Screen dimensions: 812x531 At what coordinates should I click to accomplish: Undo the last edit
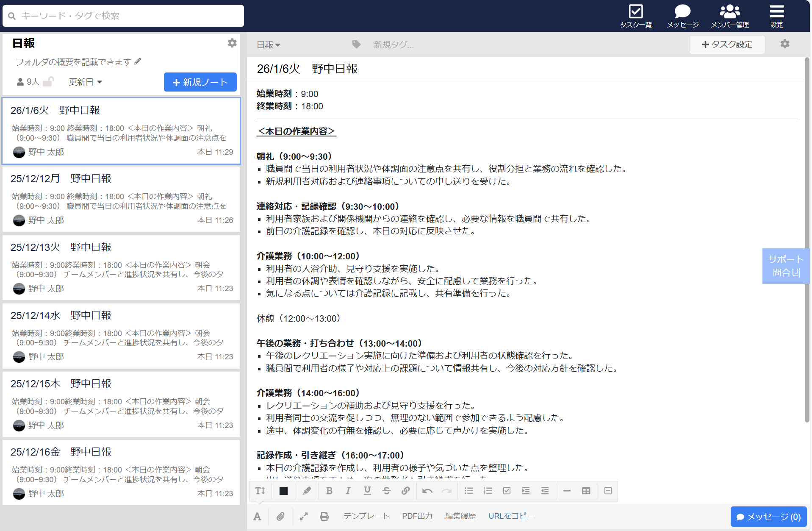coord(427,491)
